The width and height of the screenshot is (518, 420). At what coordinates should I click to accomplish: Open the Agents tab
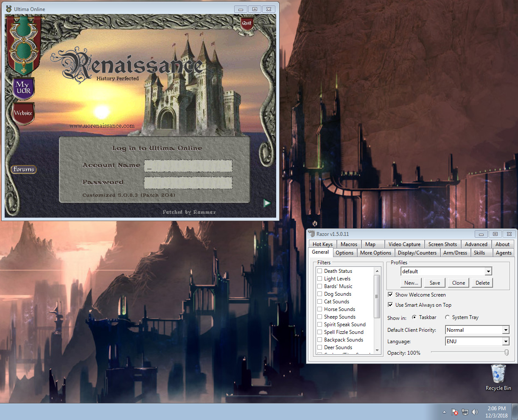click(504, 253)
